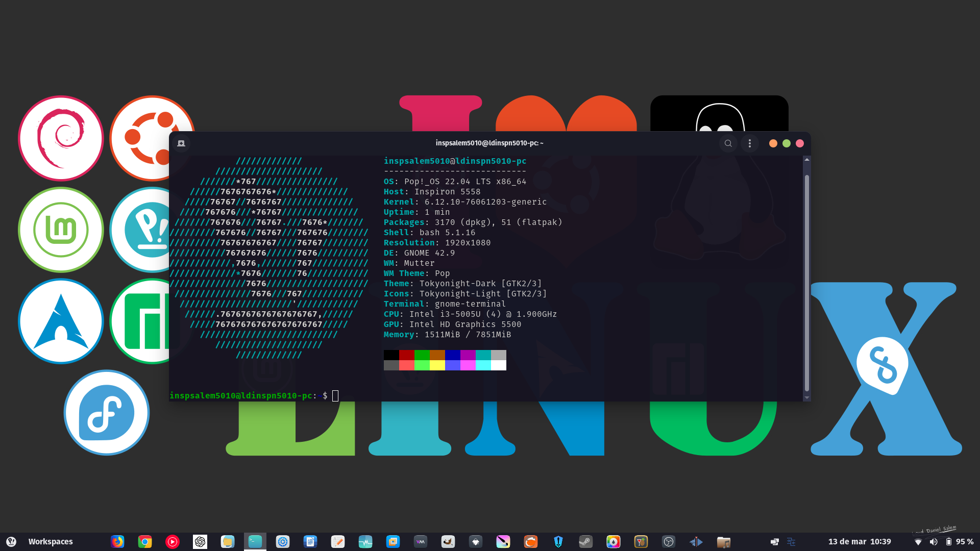This screenshot has height=551, width=980.
Task: Click the terminal scrollbar up arrow
Action: click(x=807, y=160)
